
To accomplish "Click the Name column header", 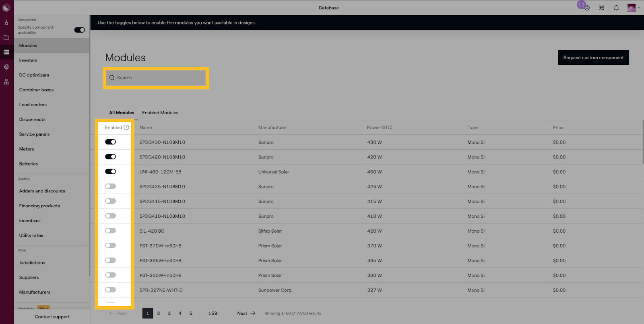I will tap(146, 128).
